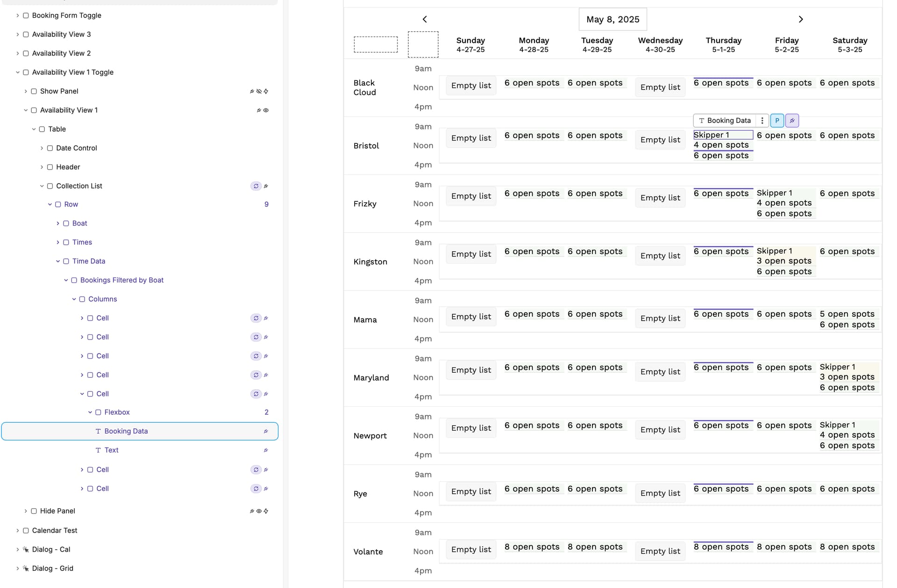Click the Kingston boat name
This screenshot has height=588, width=897.
pyautogui.click(x=370, y=262)
